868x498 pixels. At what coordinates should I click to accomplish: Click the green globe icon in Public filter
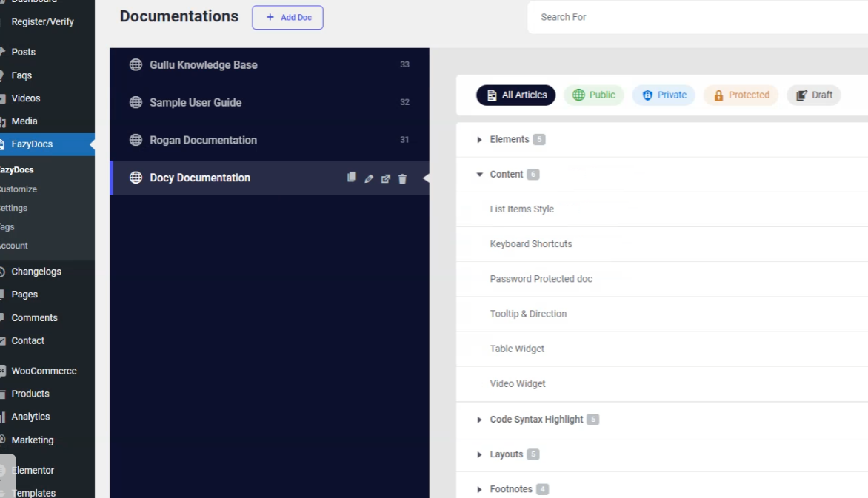[578, 95]
